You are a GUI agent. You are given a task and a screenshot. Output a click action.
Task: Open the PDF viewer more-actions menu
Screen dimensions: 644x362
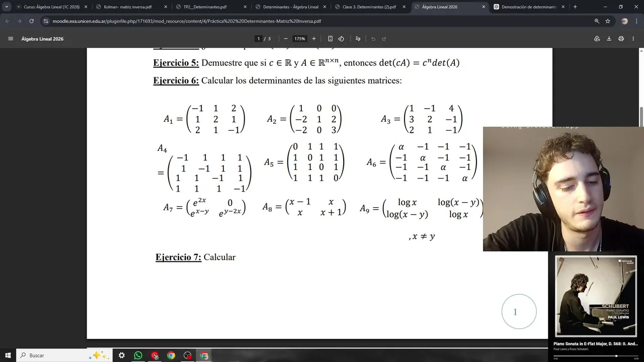point(633,39)
